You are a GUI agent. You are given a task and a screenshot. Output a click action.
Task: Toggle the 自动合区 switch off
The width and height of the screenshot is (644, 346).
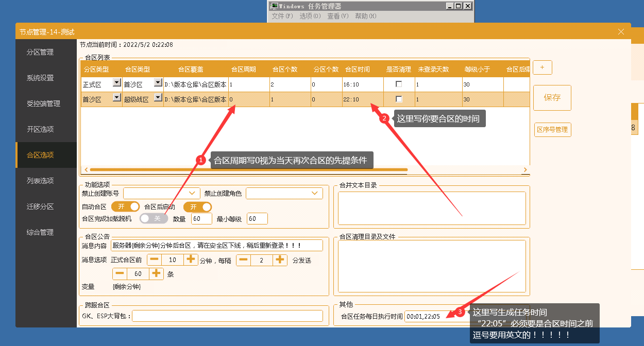[125, 207]
